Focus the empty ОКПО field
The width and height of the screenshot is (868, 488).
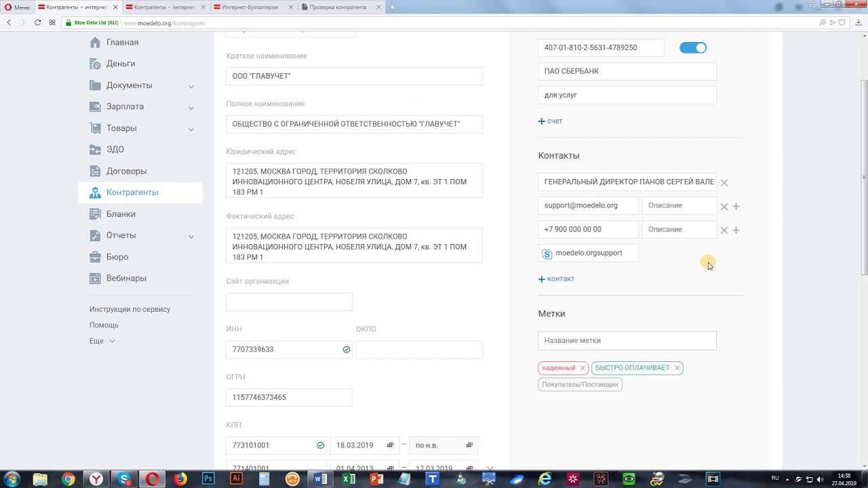pos(419,350)
